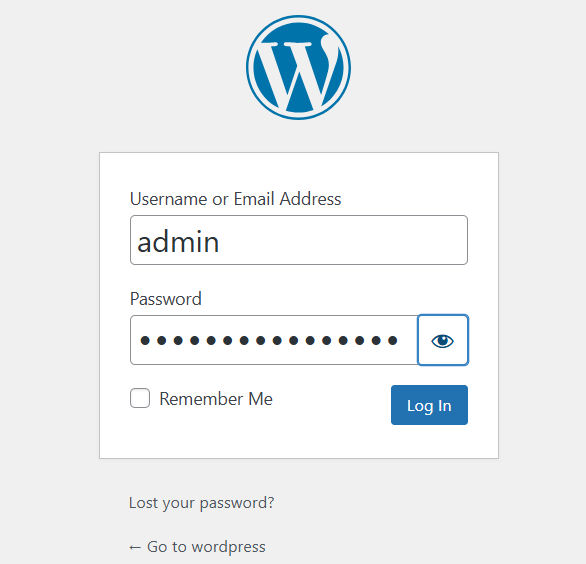586x564 pixels.
Task: Click the WordPress logo at the top
Action: coord(298,68)
